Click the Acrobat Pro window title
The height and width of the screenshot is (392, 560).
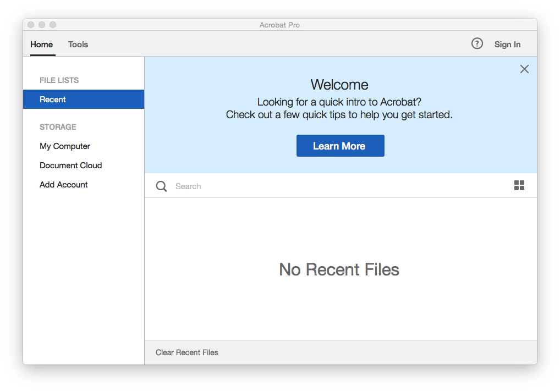pos(279,25)
